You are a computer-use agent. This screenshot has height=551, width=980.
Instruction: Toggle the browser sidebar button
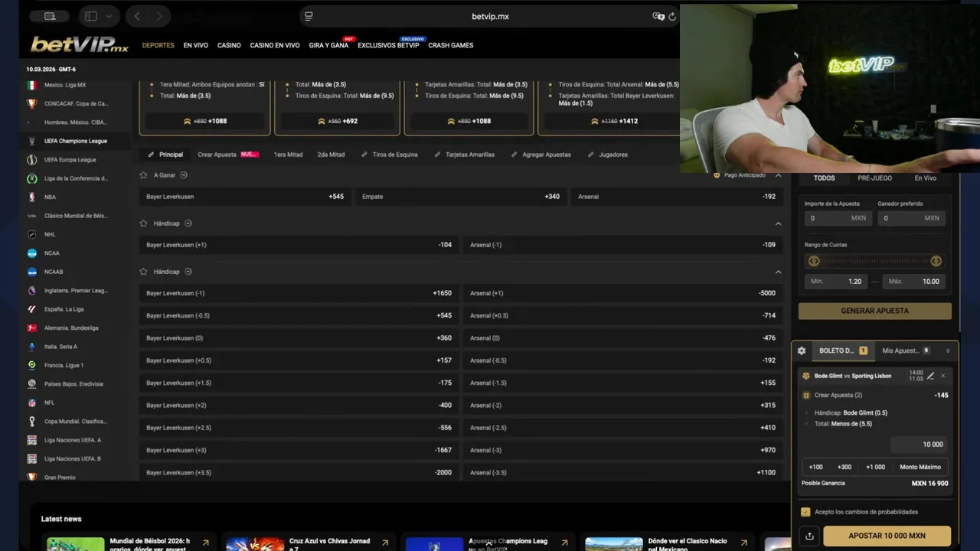pyautogui.click(x=91, y=16)
